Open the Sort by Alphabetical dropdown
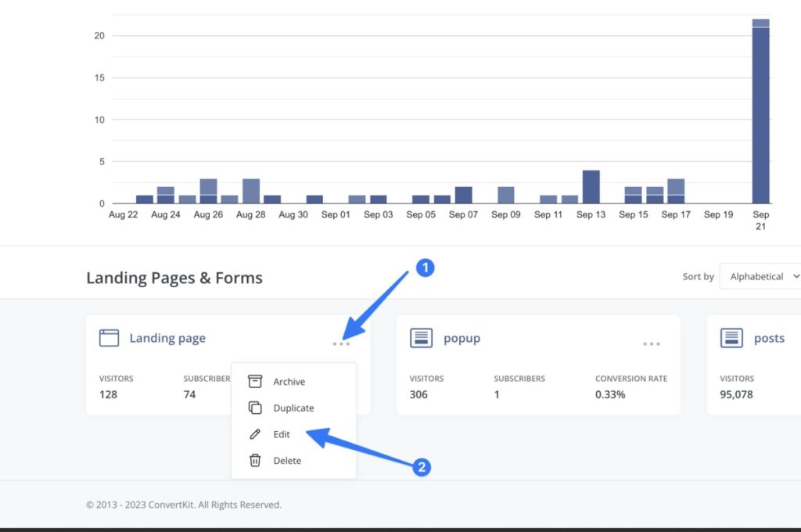Image resolution: width=801 pixels, height=532 pixels. pyautogui.click(x=761, y=276)
